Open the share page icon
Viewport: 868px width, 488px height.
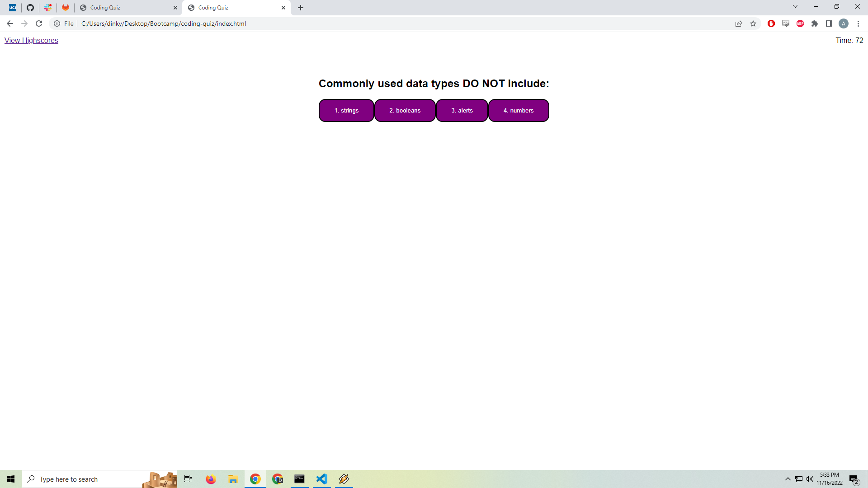pos(739,23)
